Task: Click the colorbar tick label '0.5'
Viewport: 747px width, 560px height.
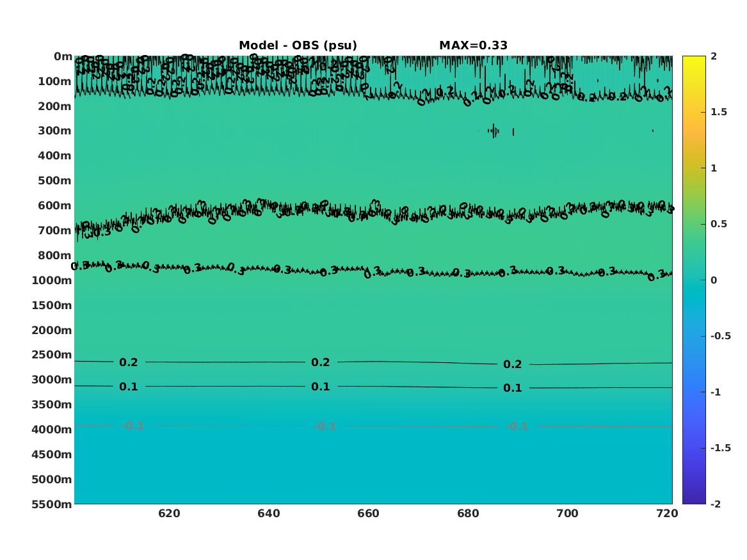Action: click(x=719, y=224)
